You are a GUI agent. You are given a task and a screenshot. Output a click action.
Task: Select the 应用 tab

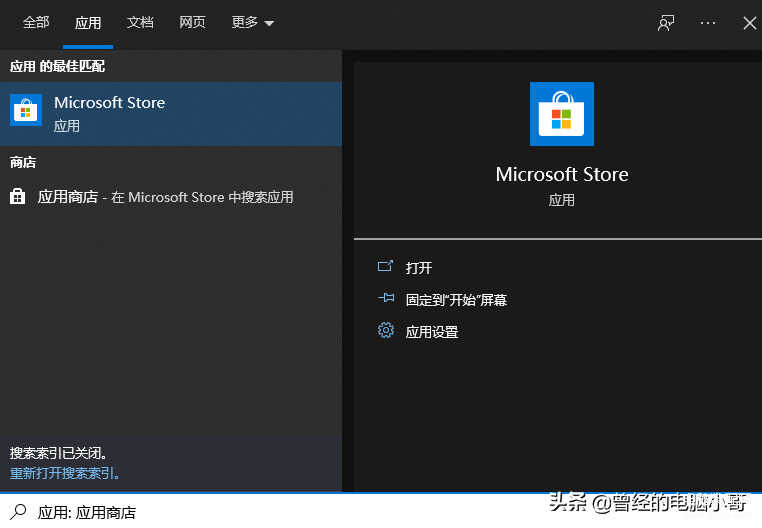click(x=88, y=22)
